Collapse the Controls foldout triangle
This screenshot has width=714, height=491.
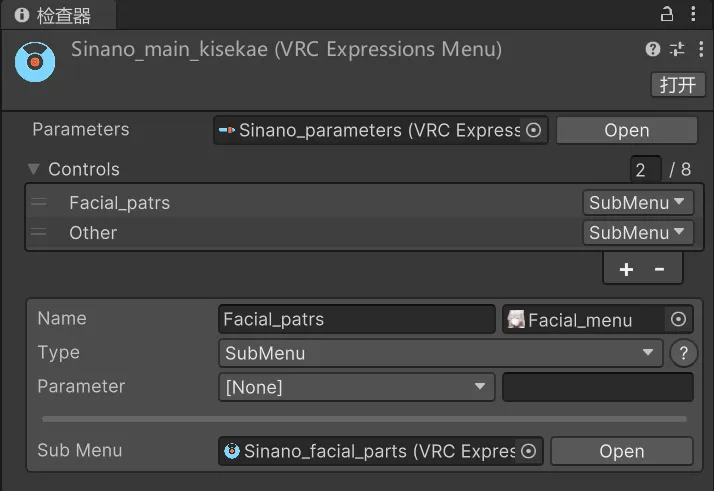click(33, 169)
